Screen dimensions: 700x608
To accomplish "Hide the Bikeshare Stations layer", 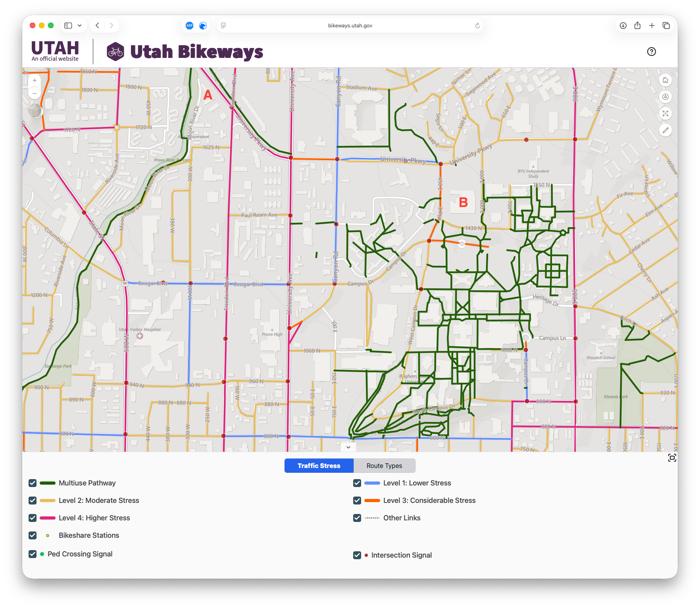I will (33, 535).
